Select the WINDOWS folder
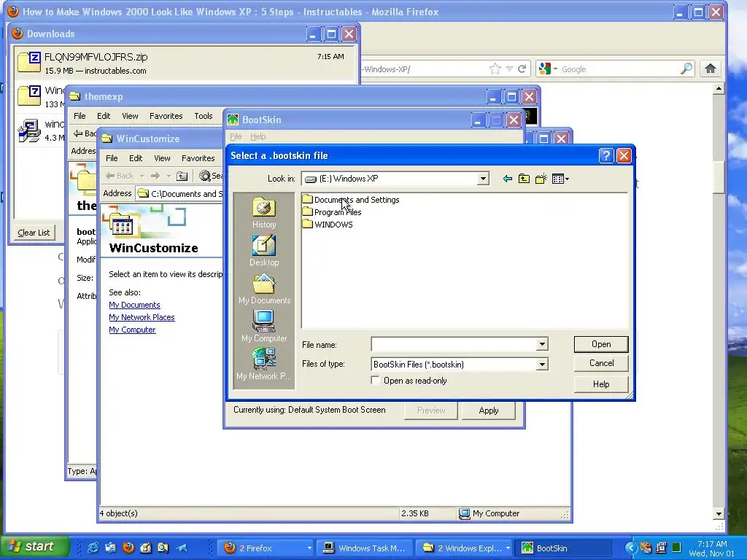The height and width of the screenshot is (560, 747). coord(328,225)
